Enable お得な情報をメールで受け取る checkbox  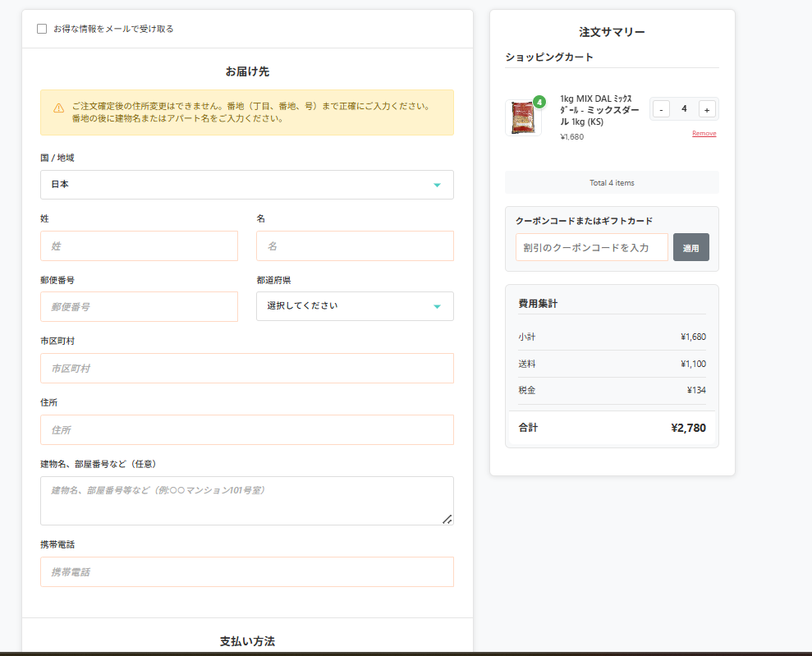click(42, 29)
